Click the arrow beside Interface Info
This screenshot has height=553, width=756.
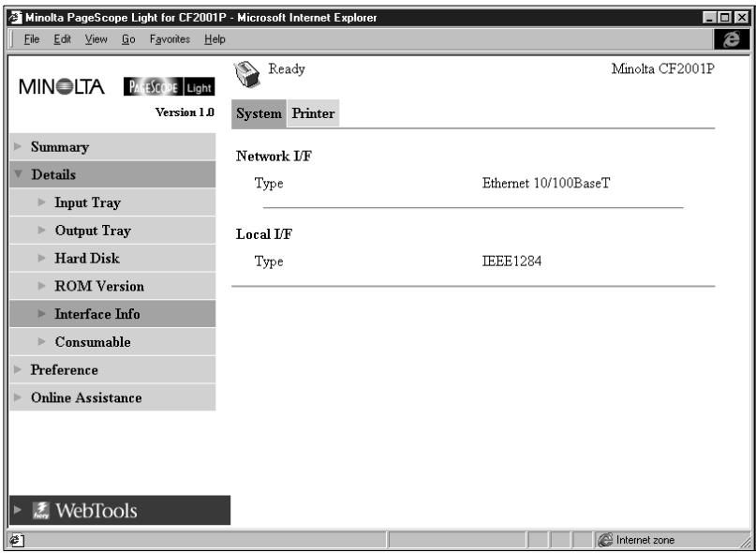42,314
